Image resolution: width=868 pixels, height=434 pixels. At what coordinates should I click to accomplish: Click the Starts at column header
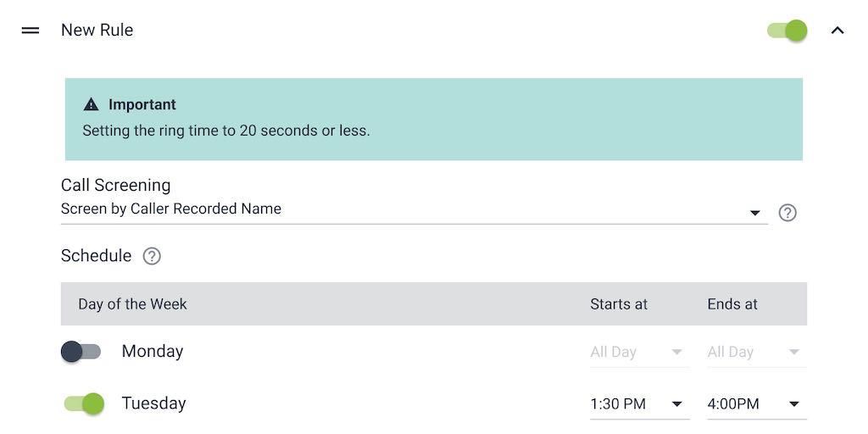point(619,304)
